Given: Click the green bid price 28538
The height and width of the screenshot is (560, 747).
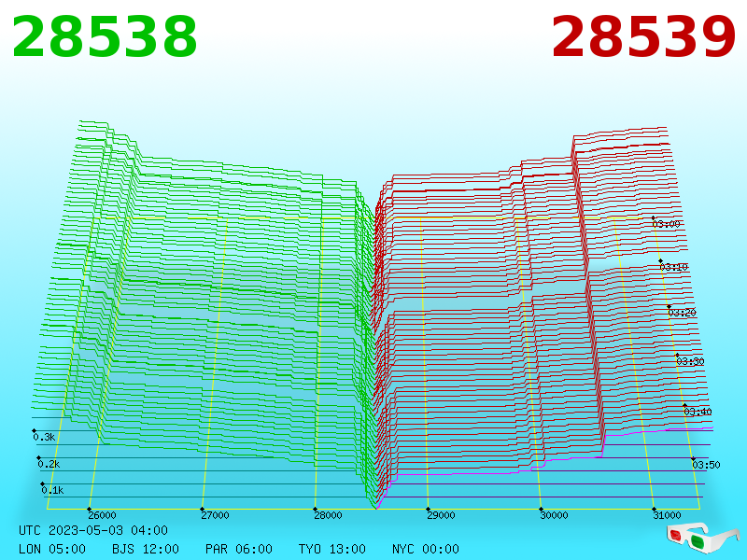Looking at the screenshot, I should tap(105, 37).
